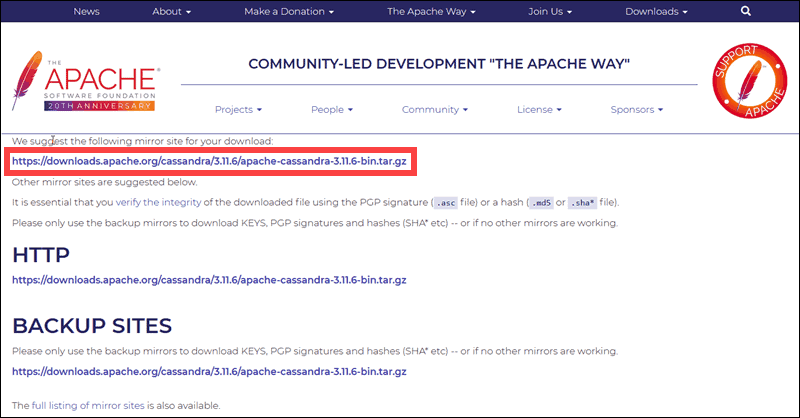Click the Apache Software Foundation feather logo
800x418 pixels.
point(85,81)
